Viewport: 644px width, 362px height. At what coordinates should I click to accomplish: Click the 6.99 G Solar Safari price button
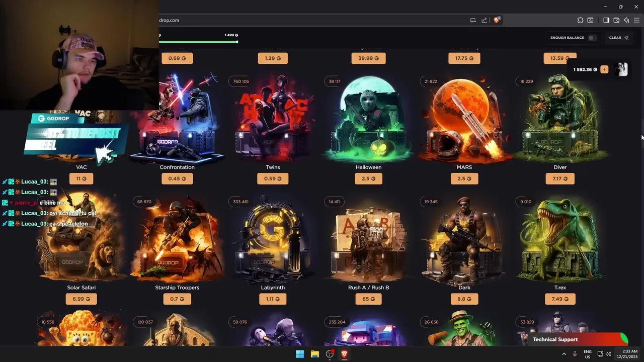coord(82,299)
